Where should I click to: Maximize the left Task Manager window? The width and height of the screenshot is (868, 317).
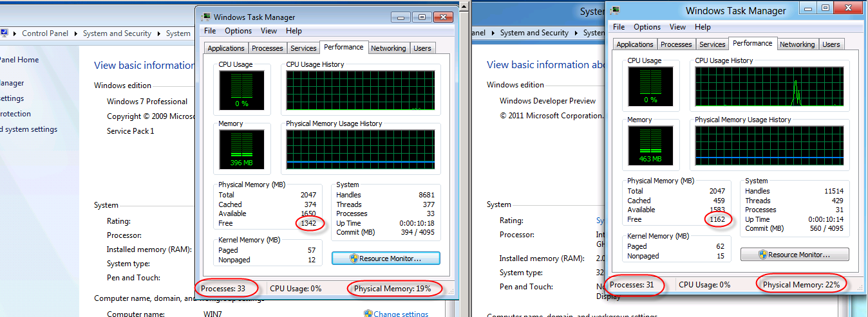[x=421, y=17]
